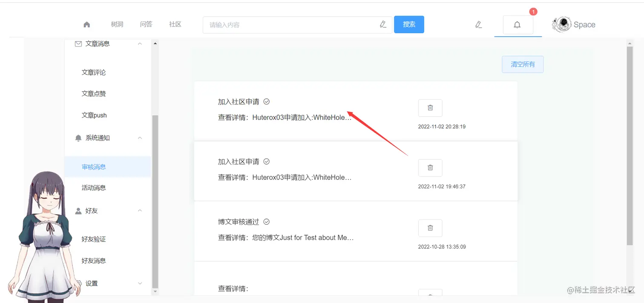This screenshot has width=644, height=303.
Task: Click the pencil write icon near notifications
Action: coord(478,25)
